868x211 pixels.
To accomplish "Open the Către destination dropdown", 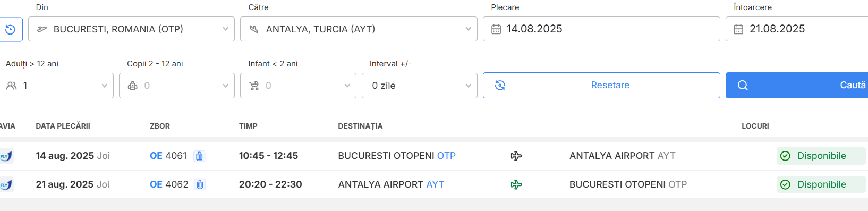I will [359, 29].
